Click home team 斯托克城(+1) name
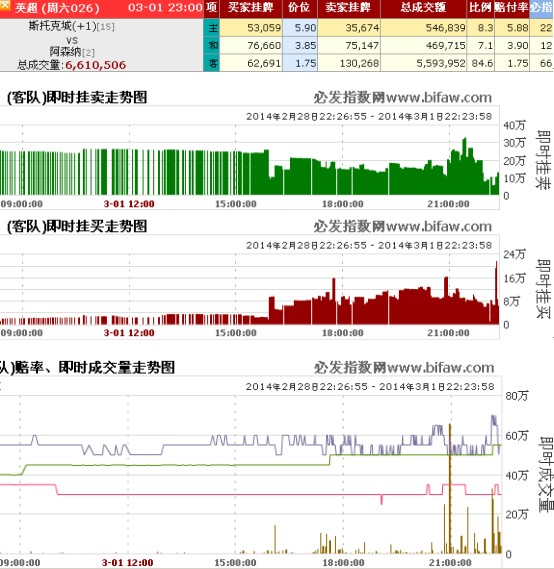 [62, 26]
